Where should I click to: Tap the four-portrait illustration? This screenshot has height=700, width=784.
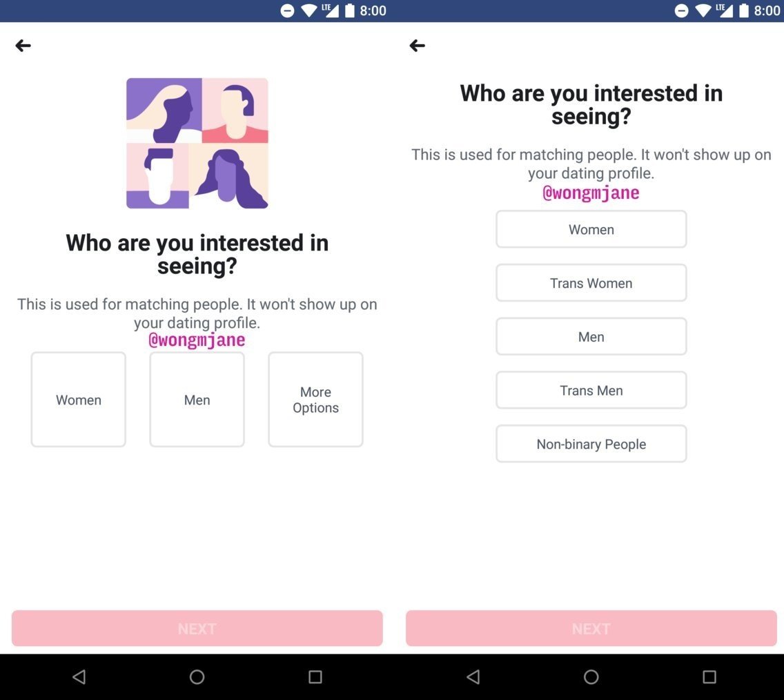point(197,143)
